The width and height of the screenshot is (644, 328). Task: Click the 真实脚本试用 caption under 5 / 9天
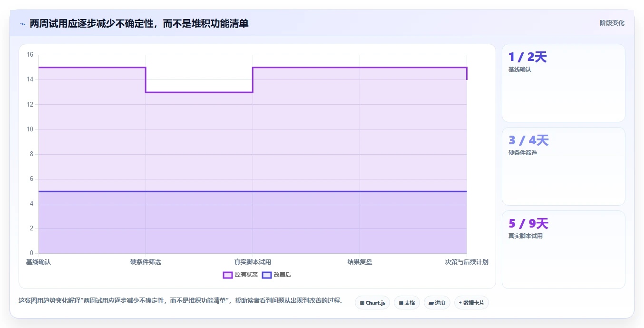coord(526,236)
